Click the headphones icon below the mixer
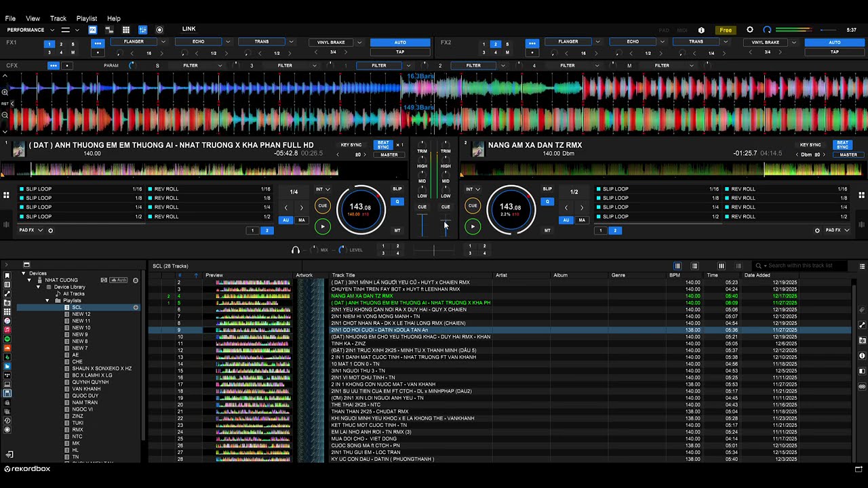The width and height of the screenshot is (868, 488). [296, 250]
